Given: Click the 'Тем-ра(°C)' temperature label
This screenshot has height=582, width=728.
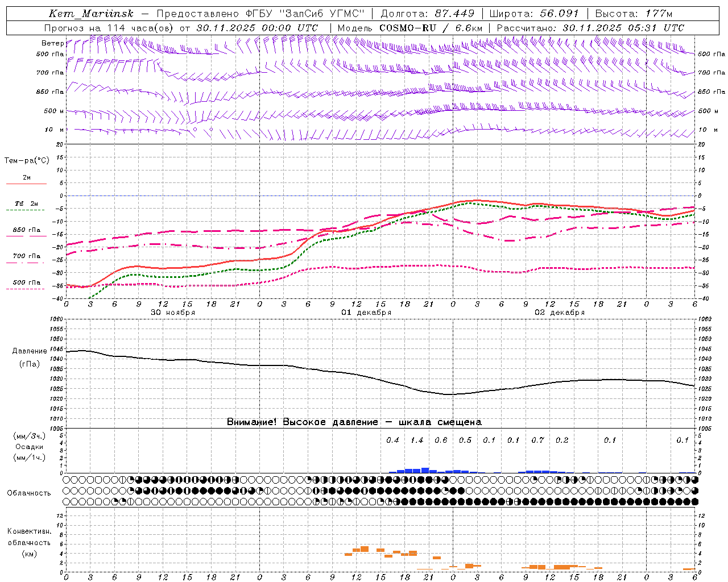Looking at the screenshot, I should [x=27, y=161].
